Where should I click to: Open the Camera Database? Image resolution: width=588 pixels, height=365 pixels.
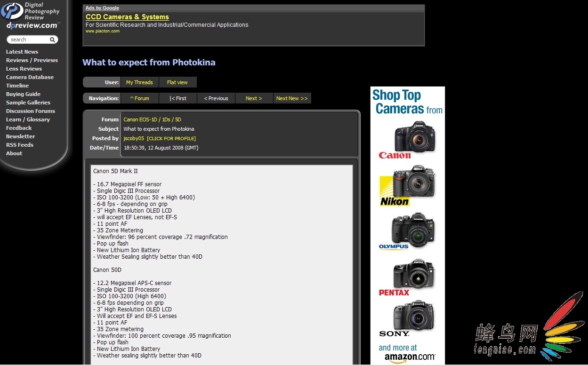click(30, 77)
